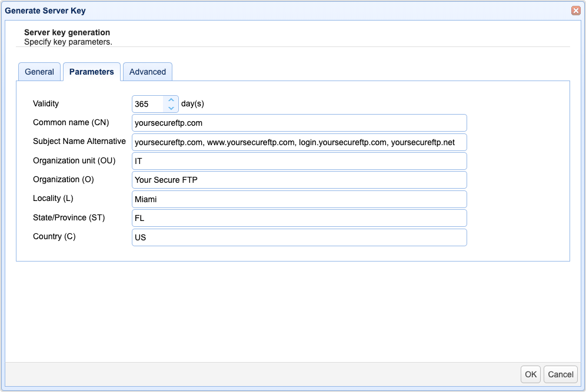
Task: Click into the Common name (CN) field
Action: pyautogui.click(x=299, y=123)
